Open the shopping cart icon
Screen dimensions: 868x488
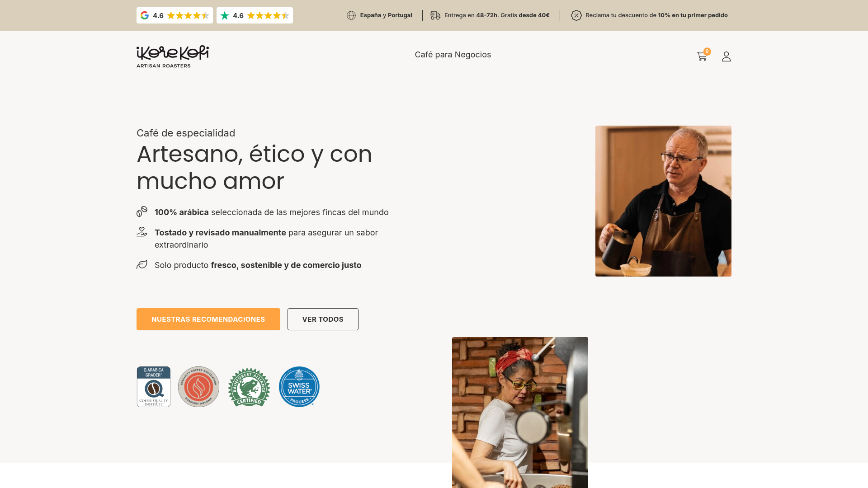[702, 56]
